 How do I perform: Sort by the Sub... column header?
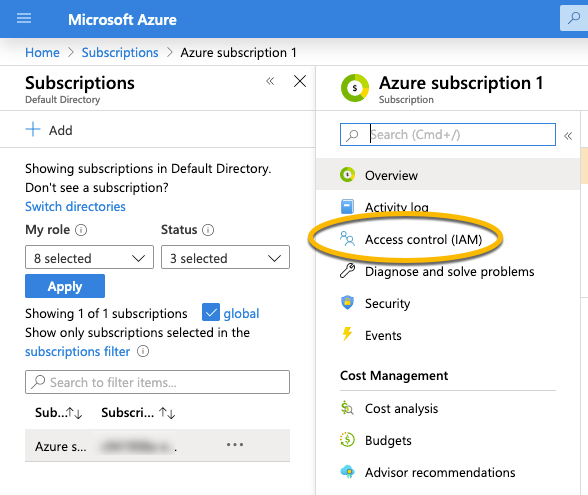[58, 412]
